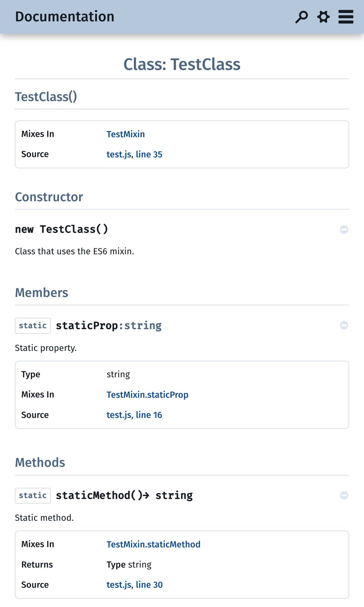
Task: Open settings via the gear icon
Action: (x=323, y=17)
